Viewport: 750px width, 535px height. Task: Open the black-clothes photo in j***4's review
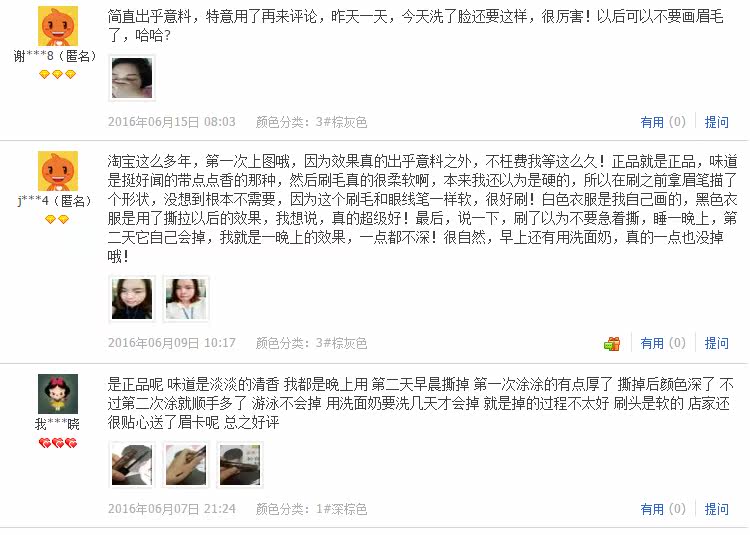132,299
